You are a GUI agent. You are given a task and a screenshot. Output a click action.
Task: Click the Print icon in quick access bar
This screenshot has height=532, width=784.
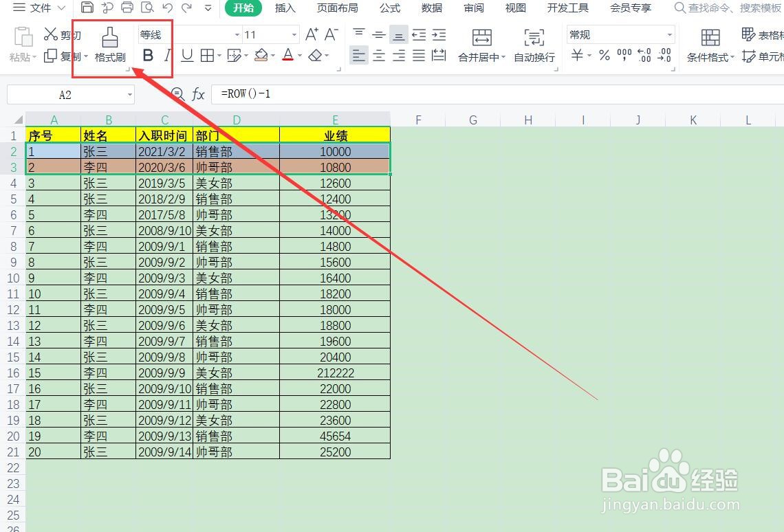click(x=127, y=8)
